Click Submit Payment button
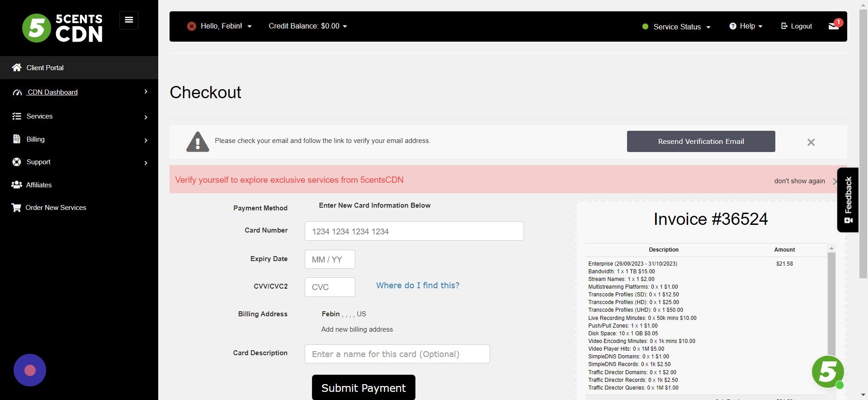Screen dimensions: 868x400 [363, 388]
